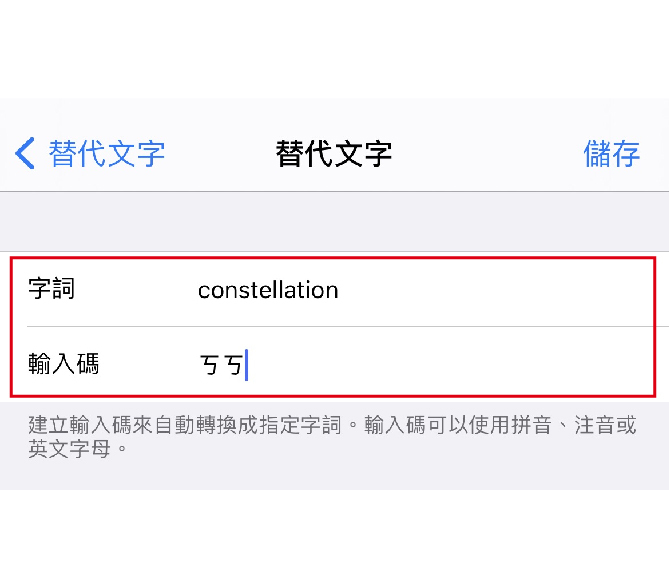The image size is (669, 573).
Task: Click the 字詞 row label
Action: tap(52, 290)
